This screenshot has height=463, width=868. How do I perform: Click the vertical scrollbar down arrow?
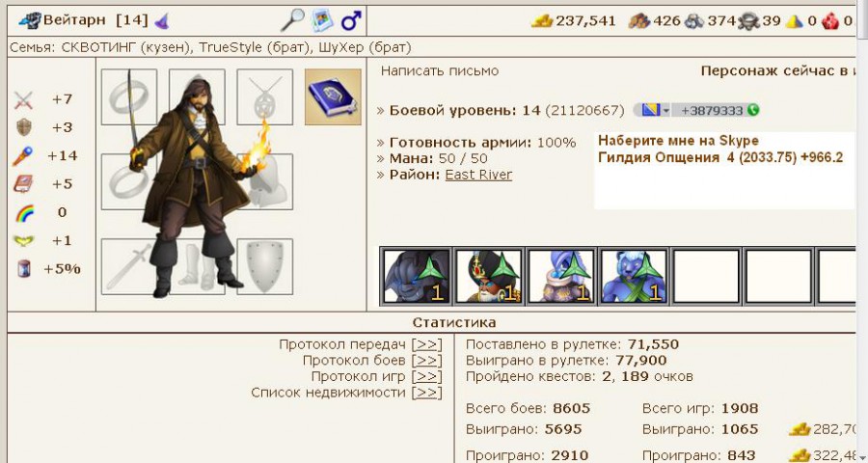[862, 457]
